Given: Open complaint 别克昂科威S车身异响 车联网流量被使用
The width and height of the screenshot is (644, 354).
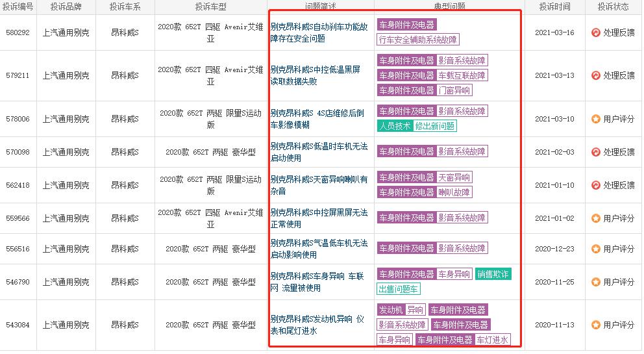Looking at the screenshot, I should tap(317, 282).
